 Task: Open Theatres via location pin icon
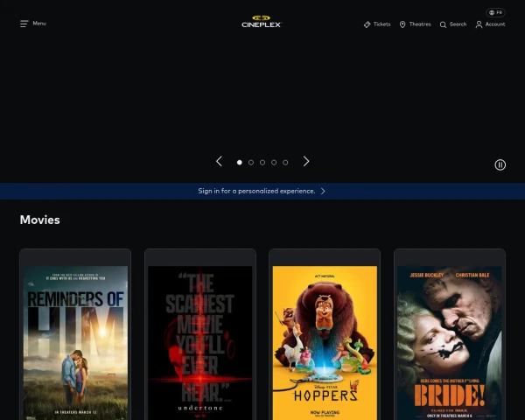[x=402, y=24]
